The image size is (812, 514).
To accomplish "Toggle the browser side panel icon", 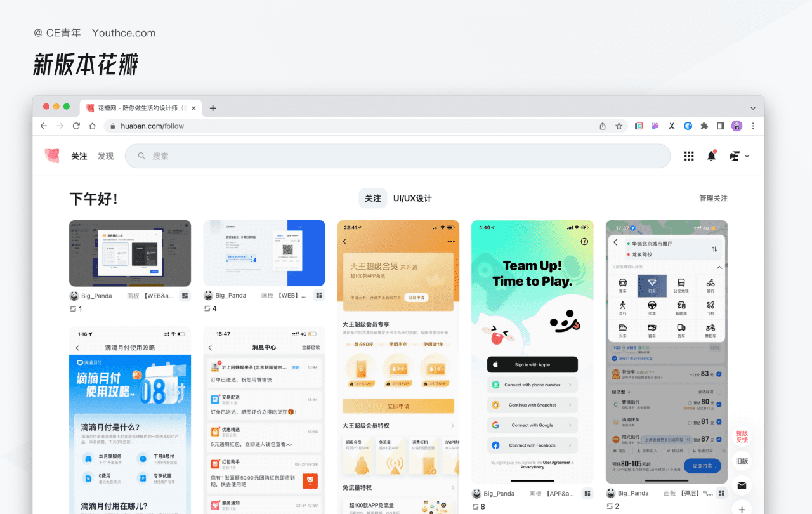I will point(721,126).
